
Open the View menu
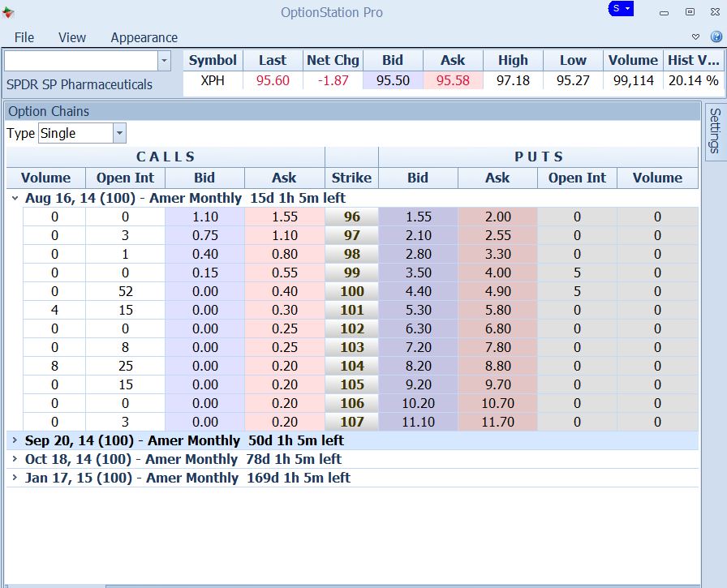(72, 37)
